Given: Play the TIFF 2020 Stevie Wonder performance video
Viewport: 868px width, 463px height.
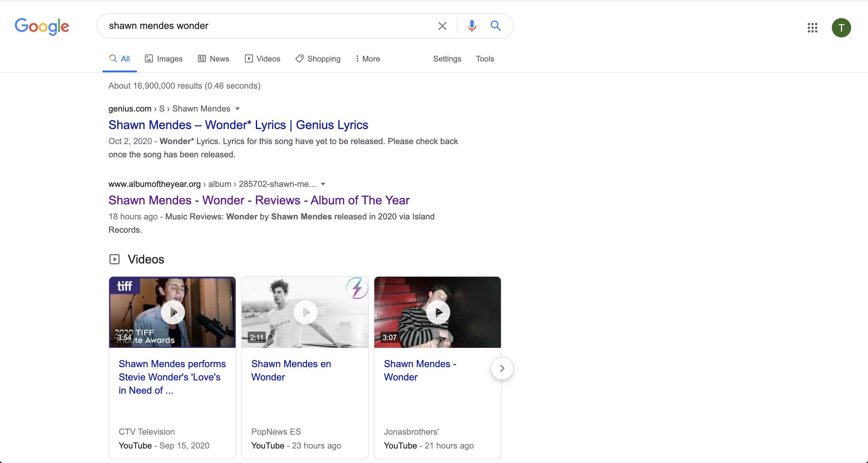Looking at the screenshot, I should coord(172,312).
